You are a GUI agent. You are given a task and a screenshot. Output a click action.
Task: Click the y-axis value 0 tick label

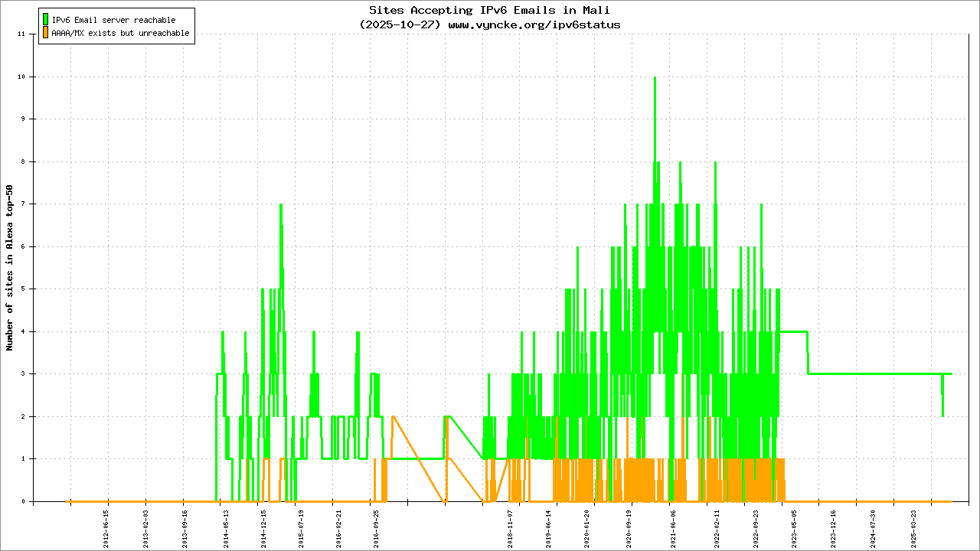pos(22,501)
